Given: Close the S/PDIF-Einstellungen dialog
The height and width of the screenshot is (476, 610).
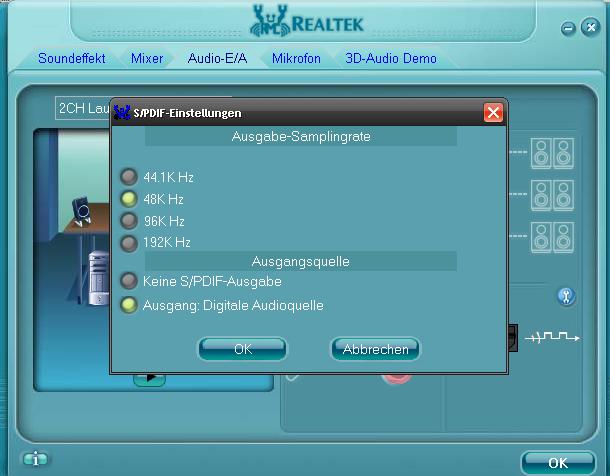Looking at the screenshot, I should tap(493, 113).
